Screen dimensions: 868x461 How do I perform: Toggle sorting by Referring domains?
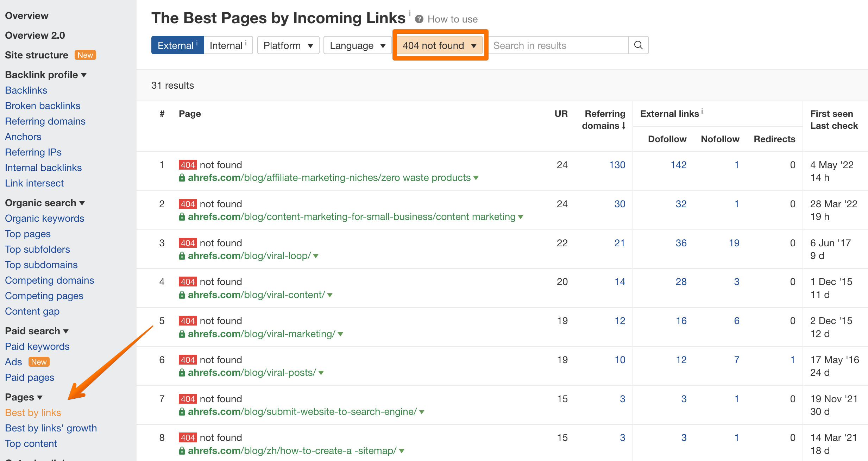[x=604, y=120]
